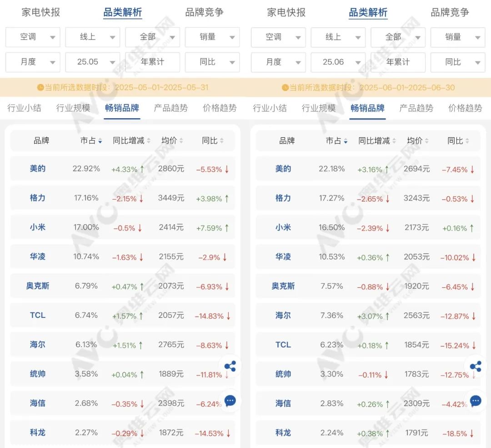The width and height of the screenshot is (491, 448).
Task: Sort by 市占 in right panel table
Action: 336,141
